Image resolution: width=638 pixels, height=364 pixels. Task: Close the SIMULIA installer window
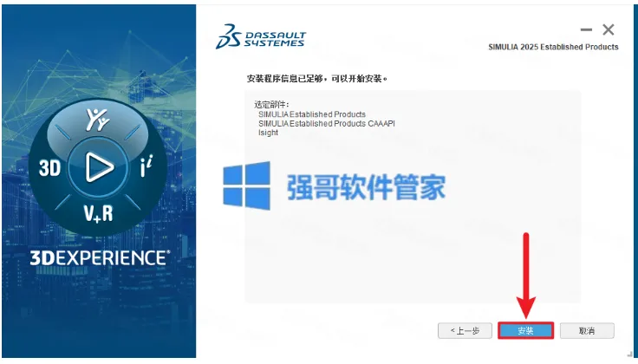pos(609,29)
